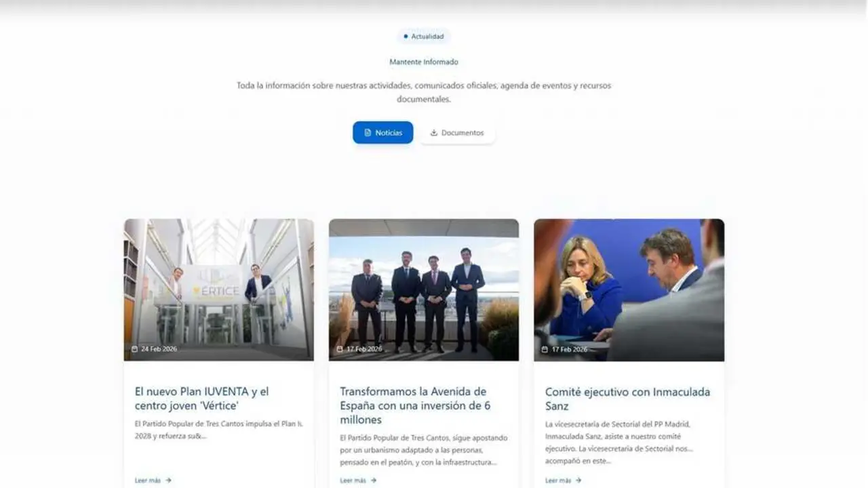The image size is (868, 488).
Task: Click the intro text 'Toda la información sobre nuestras actividades'
Action: pyautogui.click(x=424, y=92)
